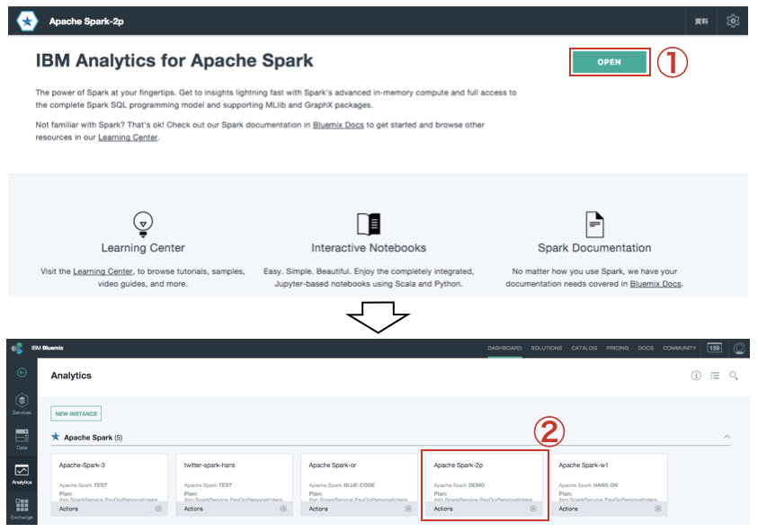Click the lightbulb Learning Center icon
Screen dimensions: 758x532
pyautogui.click(x=143, y=224)
